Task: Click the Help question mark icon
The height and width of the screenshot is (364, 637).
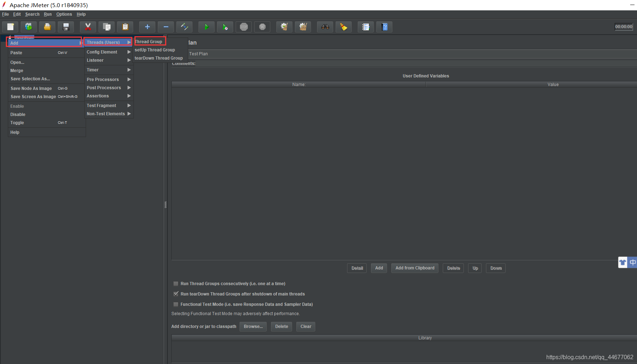Action: [384, 27]
